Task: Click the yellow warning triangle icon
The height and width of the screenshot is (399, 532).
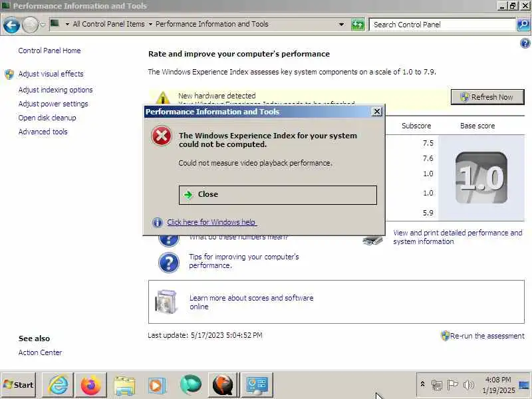Action: tap(163, 98)
